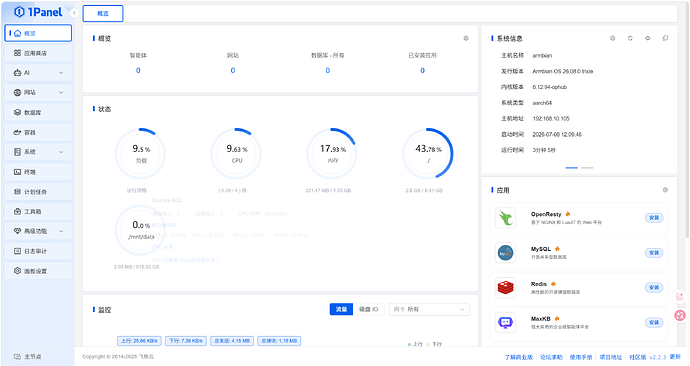Image resolution: width=690 pixels, height=366 pixels.
Task: Install Redis with its 安装 button
Action: pos(654,288)
